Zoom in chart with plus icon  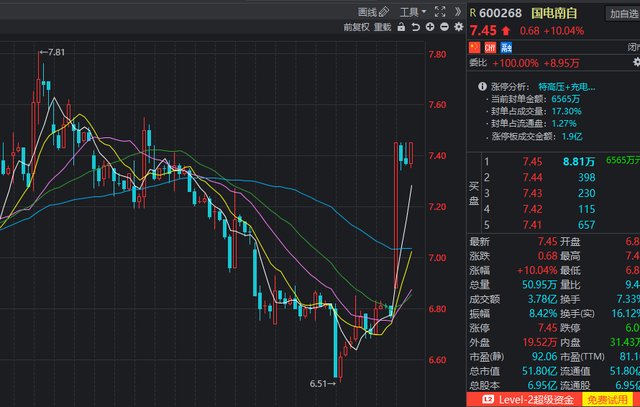pyautogui.click(x=430, y=28)
